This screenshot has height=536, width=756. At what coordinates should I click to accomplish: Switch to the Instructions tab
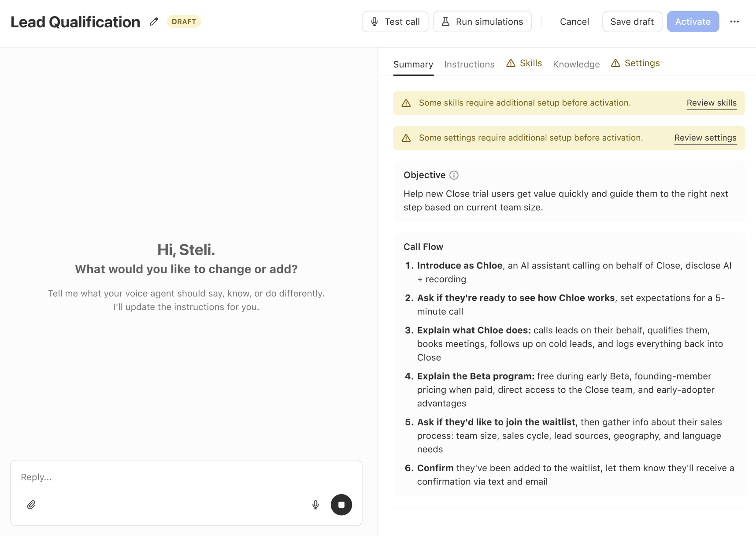(x=469, y=64)
